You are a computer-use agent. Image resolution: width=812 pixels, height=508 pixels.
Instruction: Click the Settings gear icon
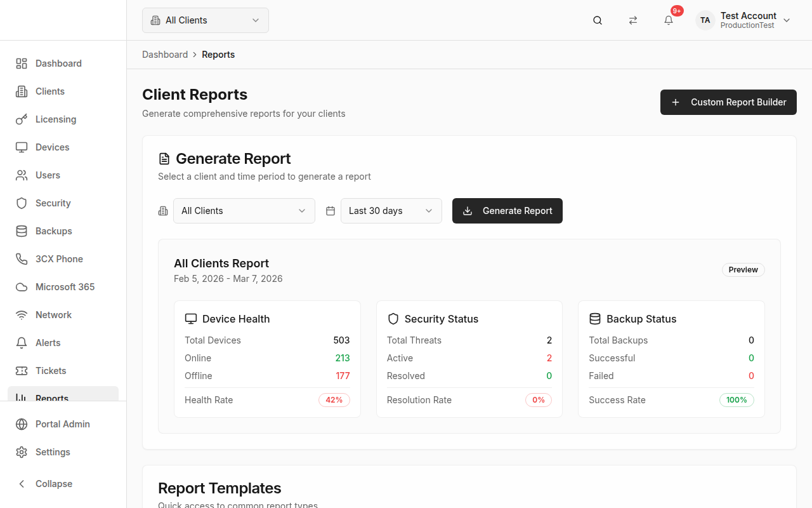[x=22, y=452]
